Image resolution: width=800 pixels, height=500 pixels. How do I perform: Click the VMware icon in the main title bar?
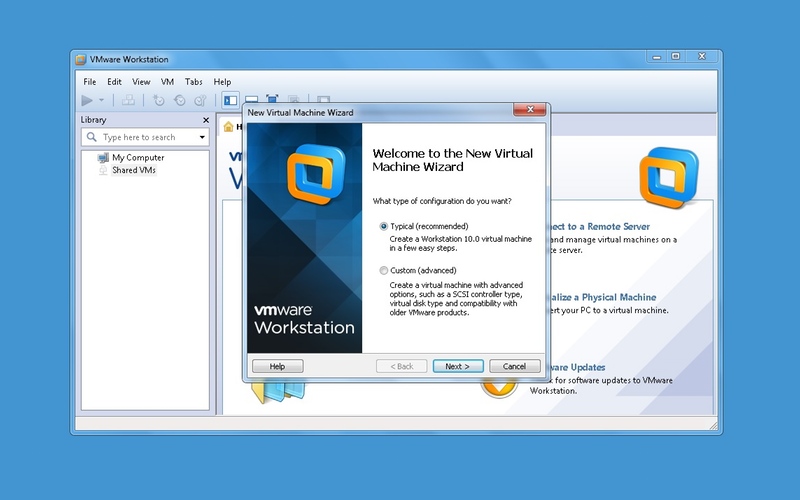pyautogui.click(x=81, y=60)
